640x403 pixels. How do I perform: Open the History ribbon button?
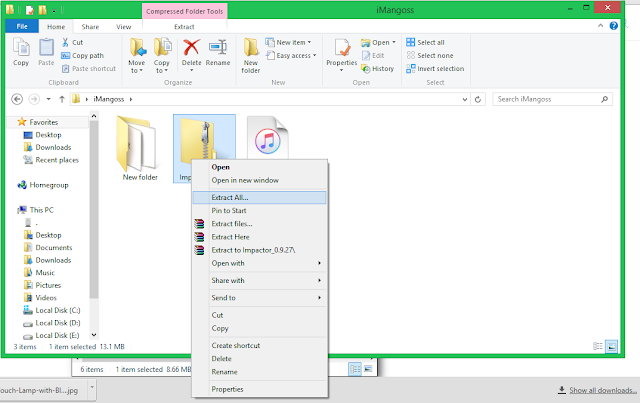[x=378, y=69]
